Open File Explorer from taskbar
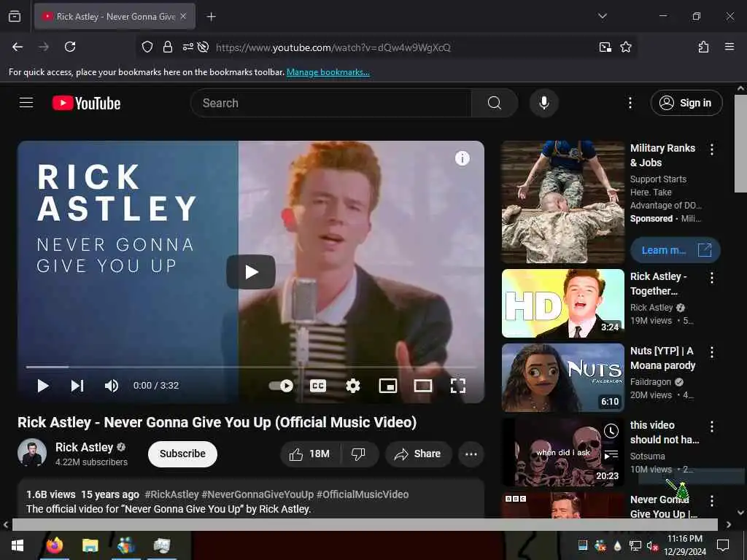This screenshot has width=747, height=560. point(90,545)
